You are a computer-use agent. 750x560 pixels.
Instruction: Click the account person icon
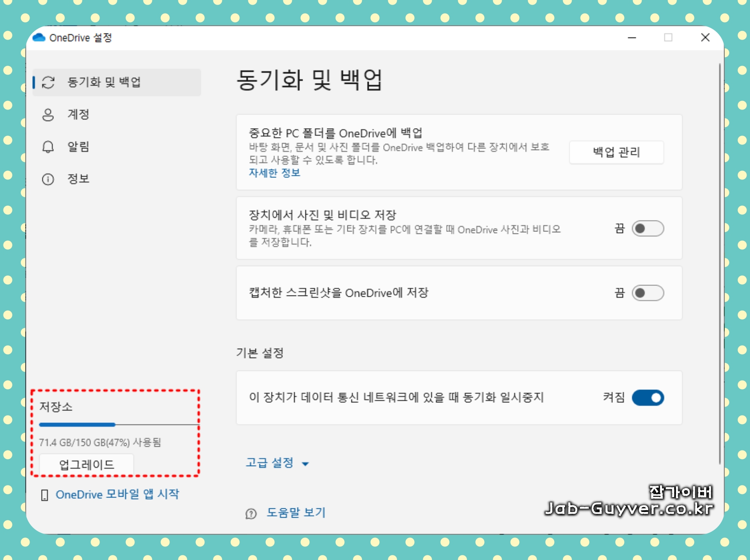pyautogui.click(x=48, y=115)
